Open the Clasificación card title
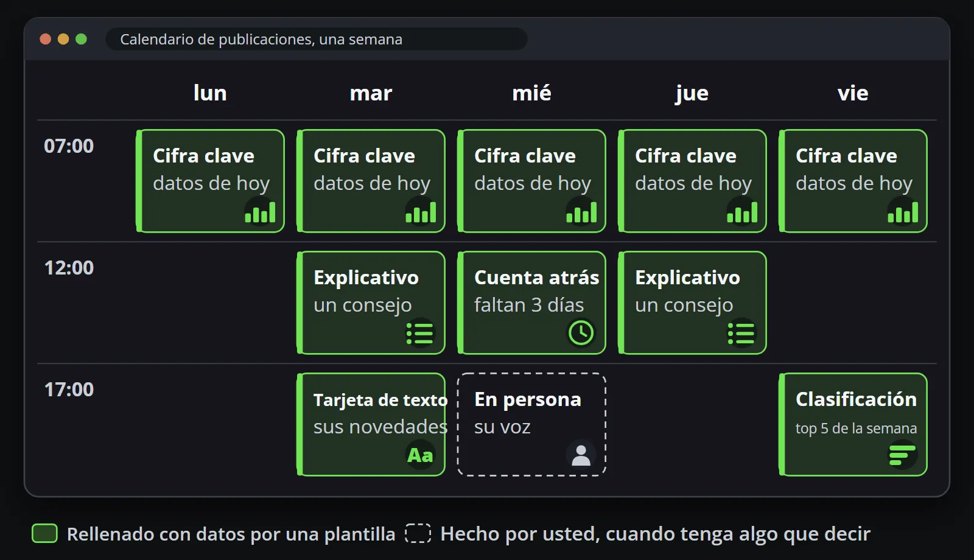974x560 pixels. point(856,399)
